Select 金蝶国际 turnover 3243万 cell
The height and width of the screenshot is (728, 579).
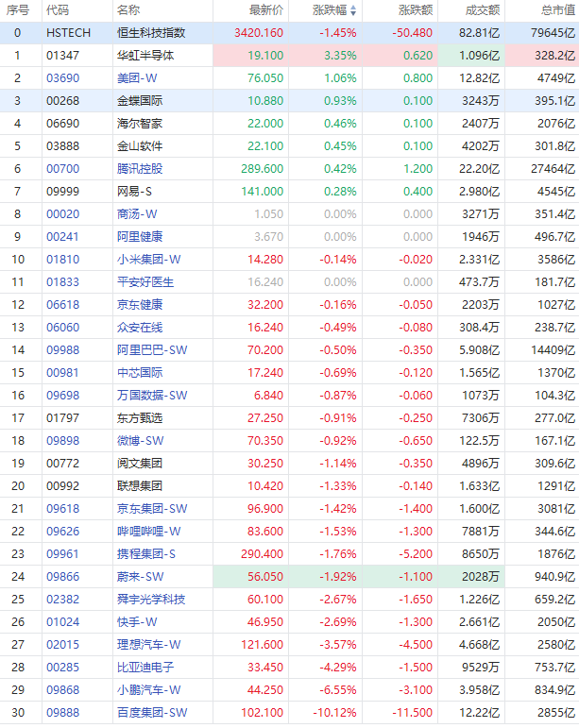click(481, 101)
